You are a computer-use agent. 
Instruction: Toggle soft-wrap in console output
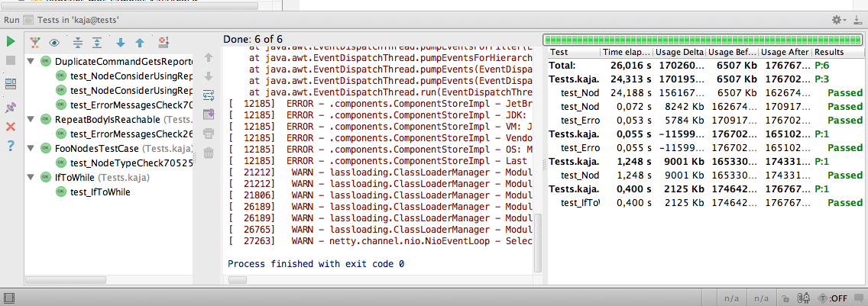(209, 95)
